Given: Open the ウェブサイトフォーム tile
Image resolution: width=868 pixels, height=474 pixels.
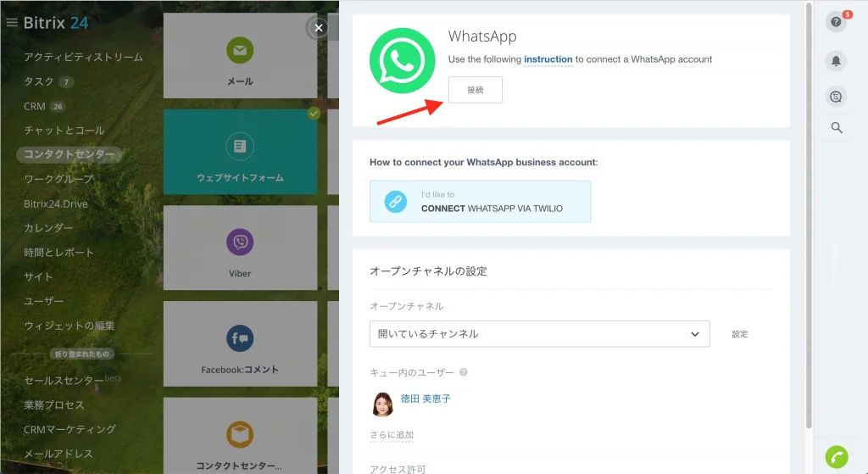Looking at the screenshot, I should (240, 152).
